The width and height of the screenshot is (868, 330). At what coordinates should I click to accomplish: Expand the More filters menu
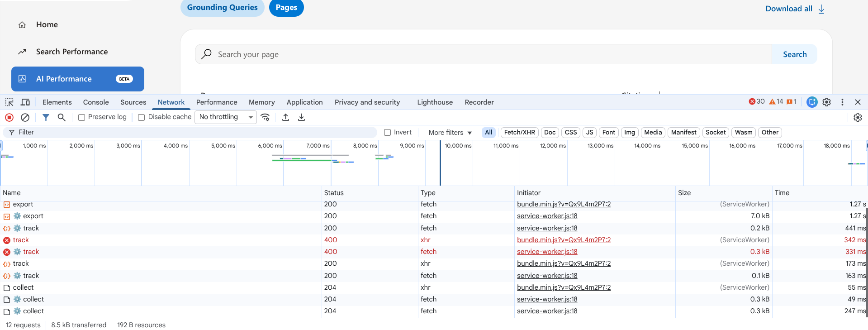[x=450, y=133]
